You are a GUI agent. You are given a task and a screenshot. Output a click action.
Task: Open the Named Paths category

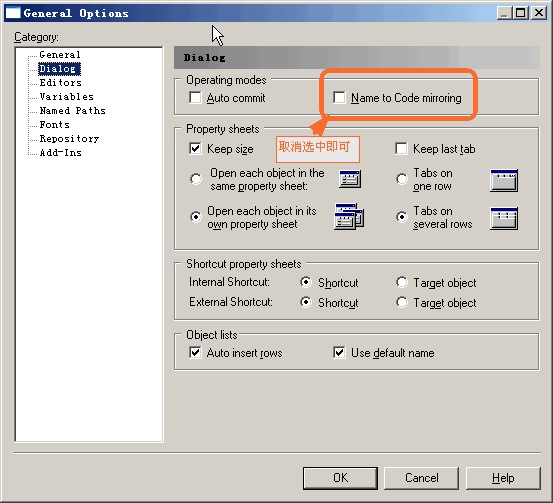(72, 111)
